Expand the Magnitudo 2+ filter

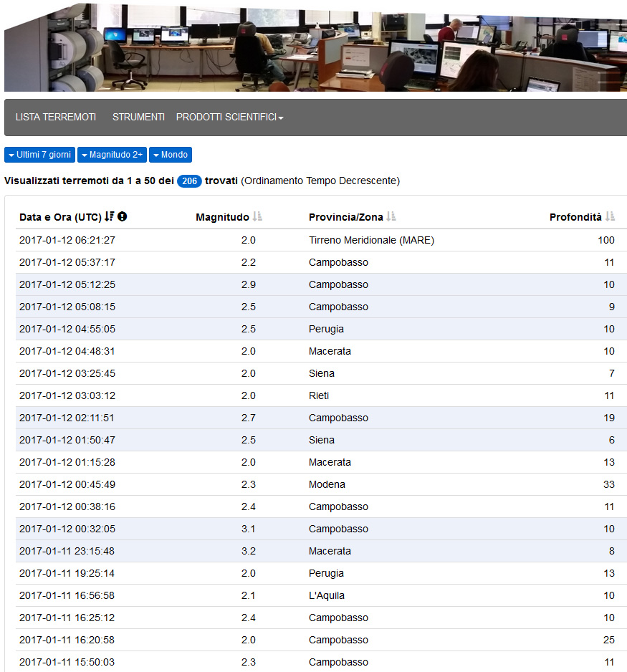tap(112, 155)
